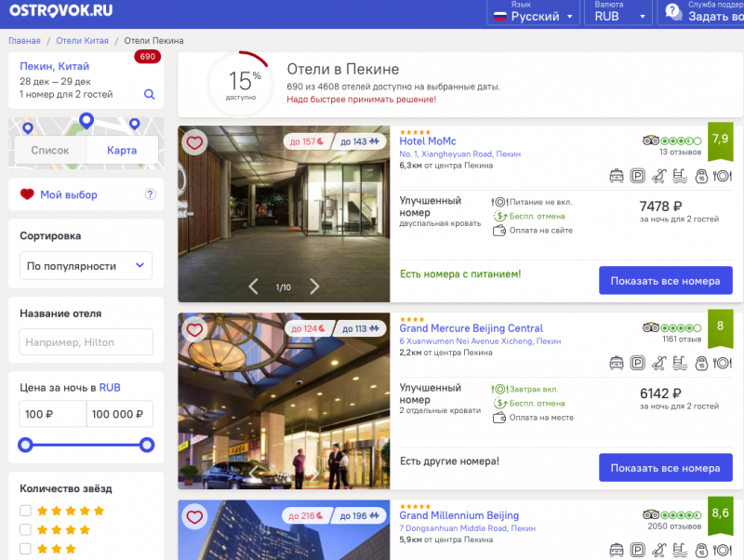
Task: Click the restaurant icon for Grand Mercure Beijing Central
Action: (723, 363)
